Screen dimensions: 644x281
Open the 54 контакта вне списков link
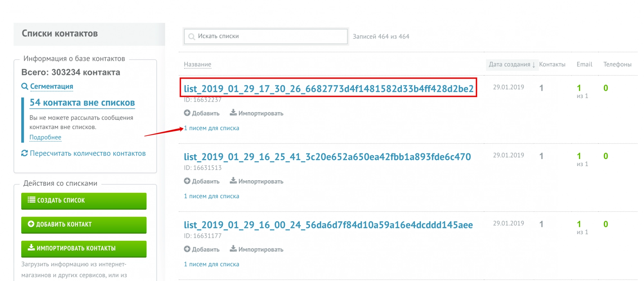(x=82, y=103)
